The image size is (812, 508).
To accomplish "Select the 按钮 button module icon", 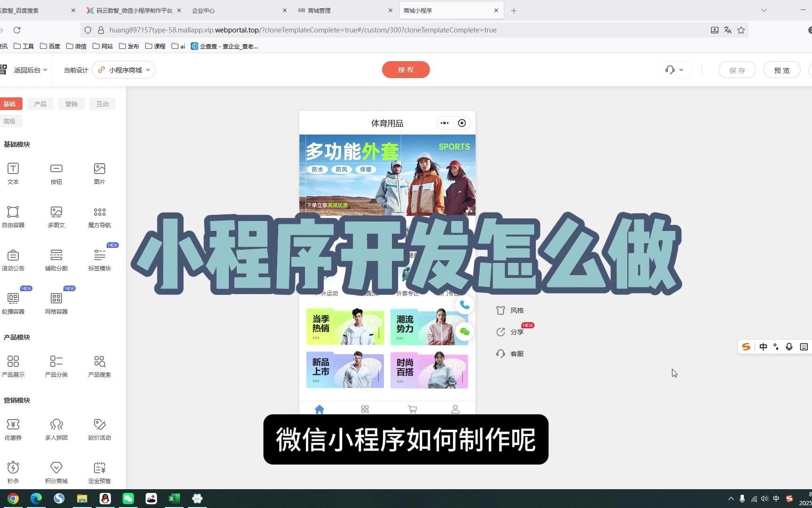I will (x=56, y=173).
